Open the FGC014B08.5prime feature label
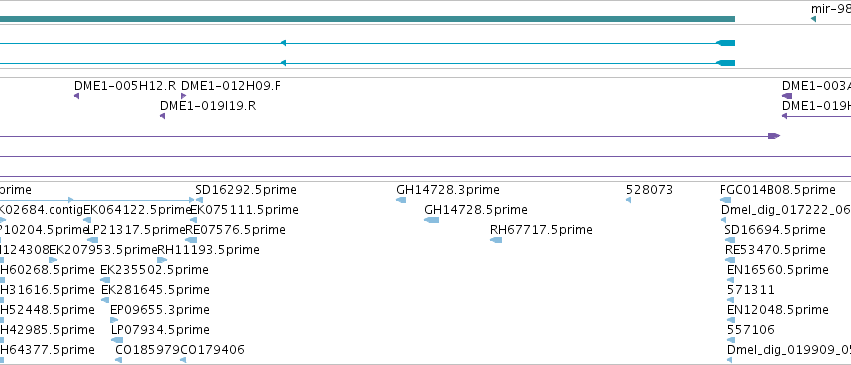Screen dimensions: 851x365 pyautogui.click(x=778, y=190)
